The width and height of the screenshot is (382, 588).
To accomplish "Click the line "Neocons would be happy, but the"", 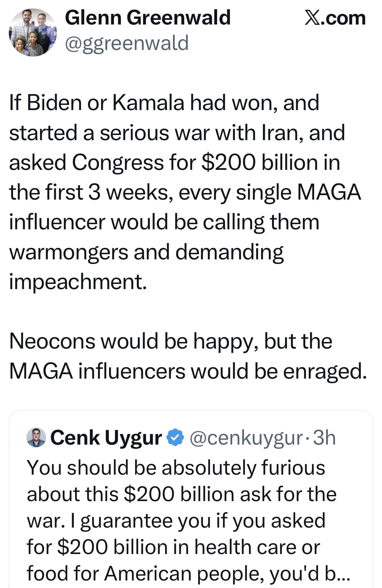I will point(171,341).
